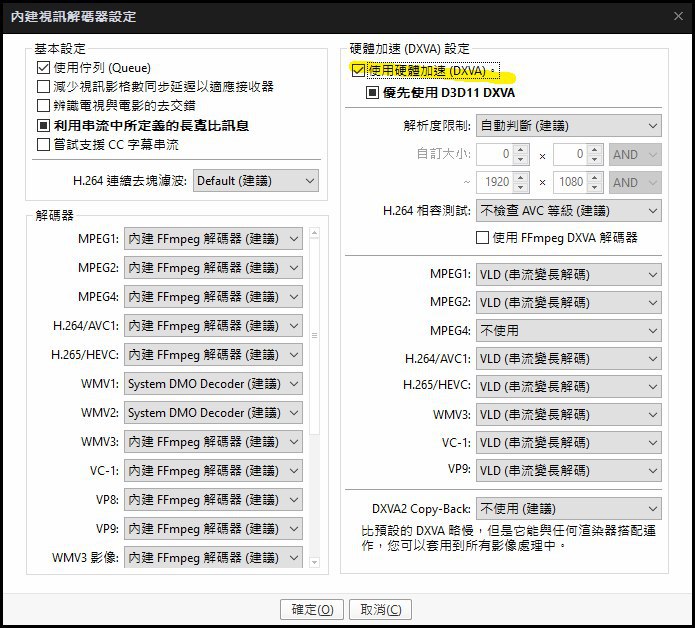Uncheck 使用硬體加速 (DXVA) checkbox

coord(358,70)
